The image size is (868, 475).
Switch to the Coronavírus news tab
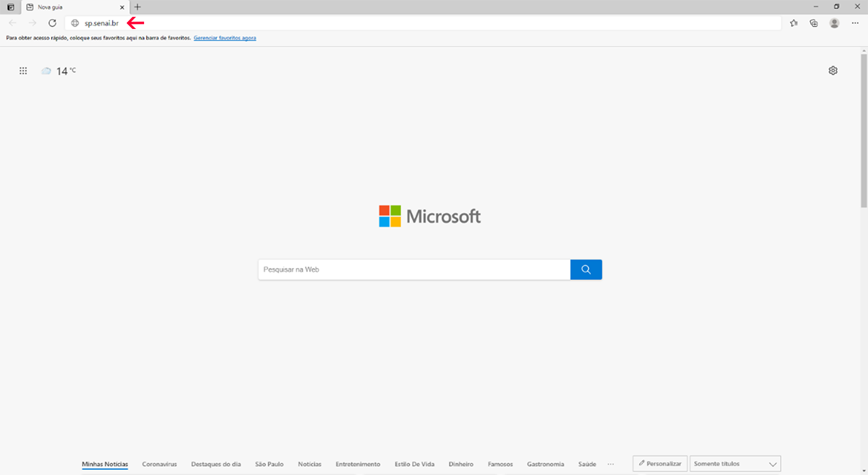point(160,464)
